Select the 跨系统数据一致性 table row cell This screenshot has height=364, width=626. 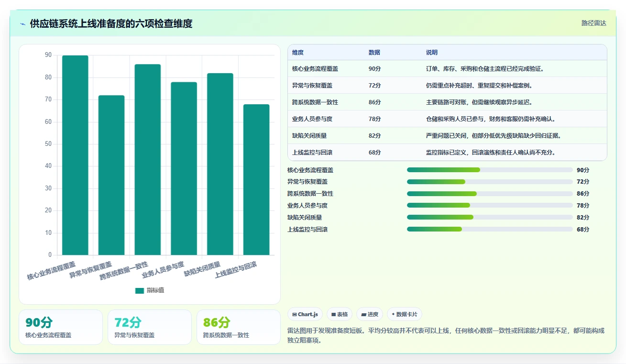click(x=315, y=102)
